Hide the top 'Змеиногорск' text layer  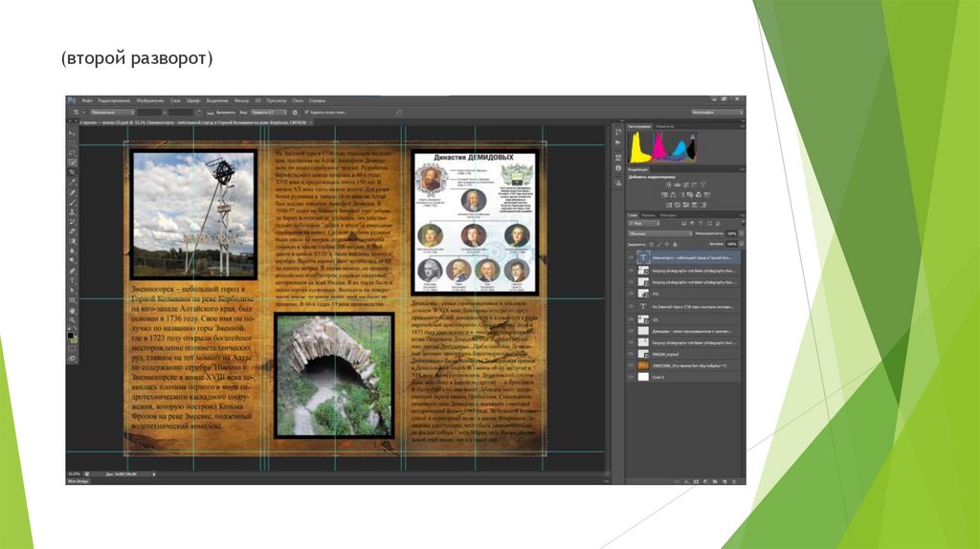point(633,258)
